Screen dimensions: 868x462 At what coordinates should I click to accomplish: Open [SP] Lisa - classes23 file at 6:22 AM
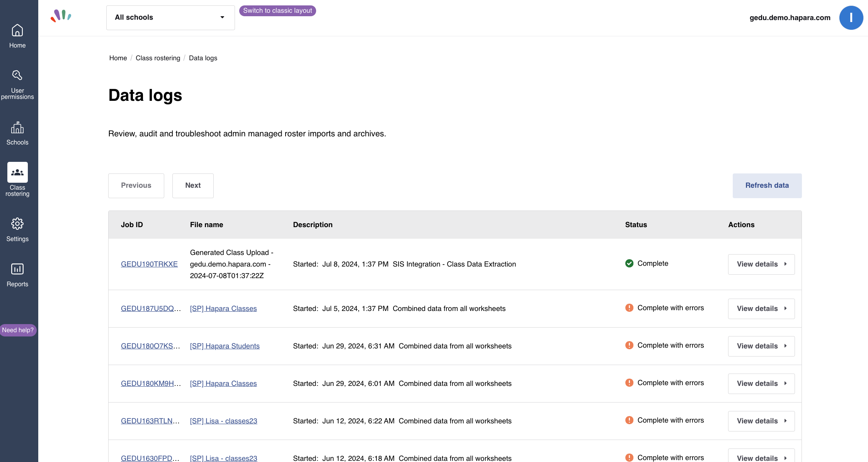pos(223,421)
